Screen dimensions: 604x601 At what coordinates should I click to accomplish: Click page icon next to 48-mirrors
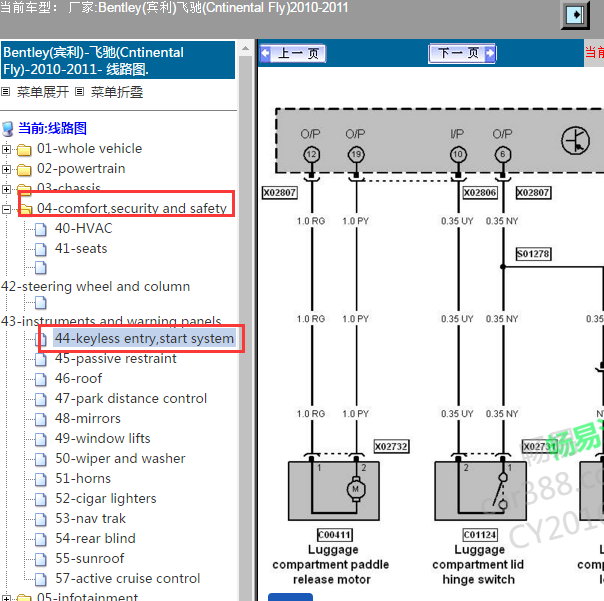tap(41, 420)
